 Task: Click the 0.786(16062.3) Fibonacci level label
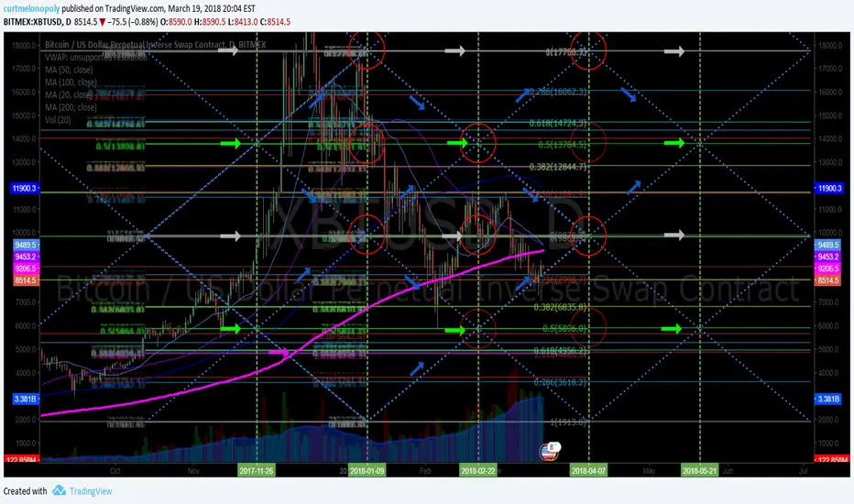tap(558, 92)
